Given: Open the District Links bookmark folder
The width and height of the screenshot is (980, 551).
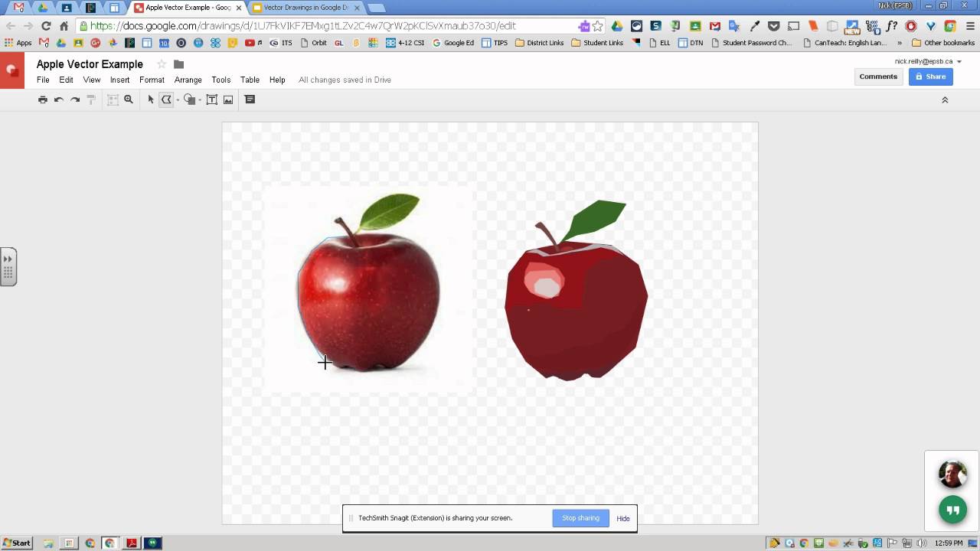Looking at the screenshot, I should click(x=539, y=43).
